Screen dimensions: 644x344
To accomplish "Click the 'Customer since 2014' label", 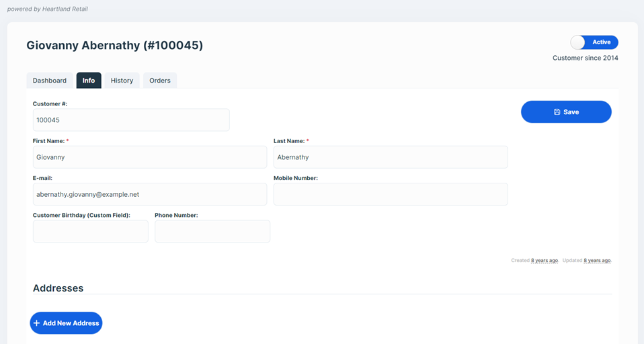I will 585,58.
